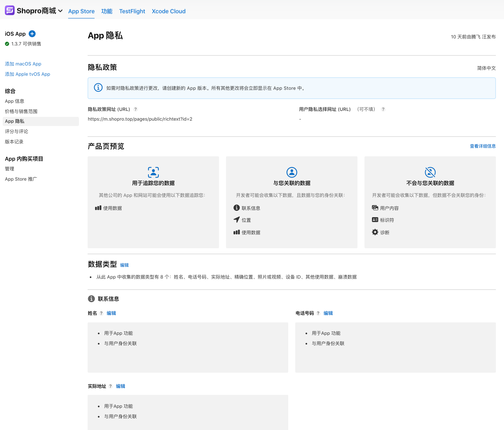This screenshot has width=504, height=430.
Task: Open the Xcode Cloud tab
Action: tap(169, 11)
